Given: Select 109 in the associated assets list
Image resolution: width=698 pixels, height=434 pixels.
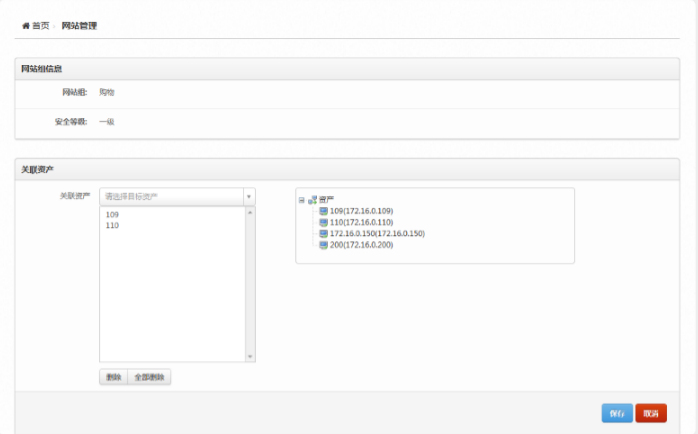Looking at the screenshot, I should (x=112, y=215).
